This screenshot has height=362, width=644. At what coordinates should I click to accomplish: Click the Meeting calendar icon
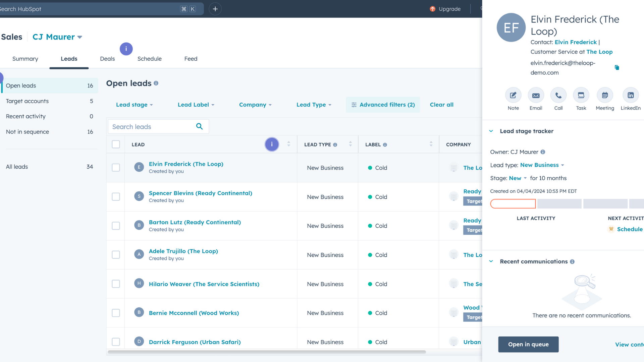605,96
